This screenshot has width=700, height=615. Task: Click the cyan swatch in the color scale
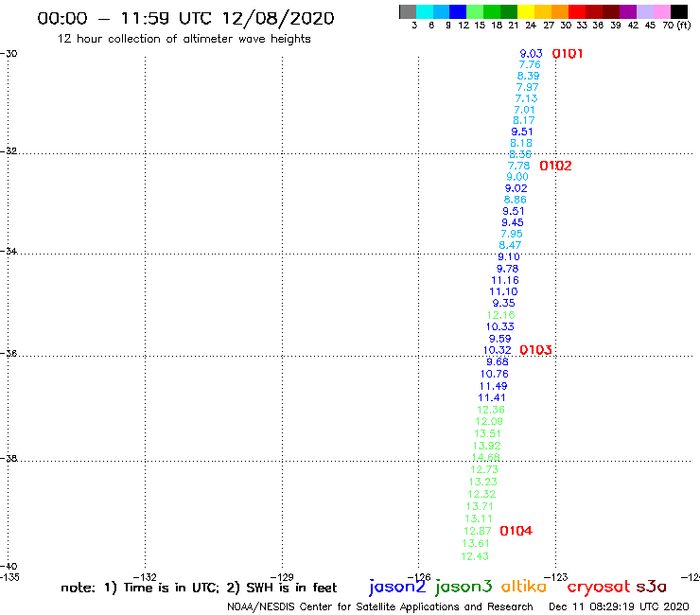point(424,11)
